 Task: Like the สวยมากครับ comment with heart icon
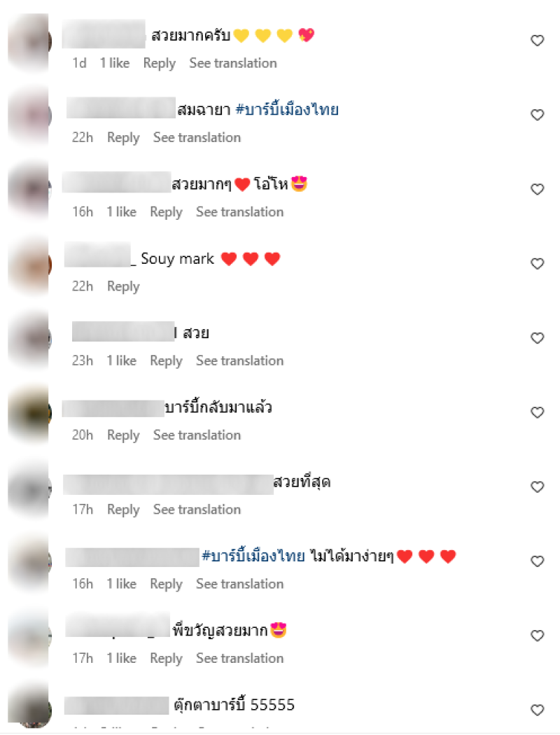click(537, 41)
